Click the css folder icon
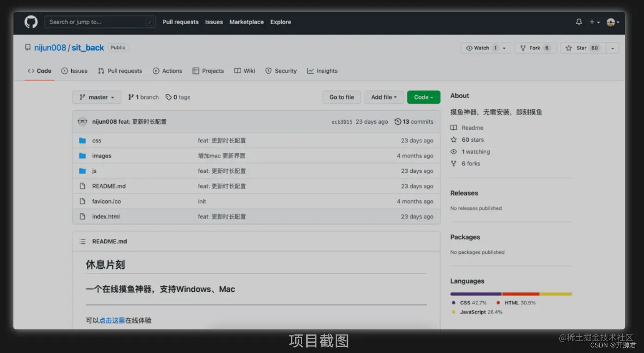 click(82, 140)
